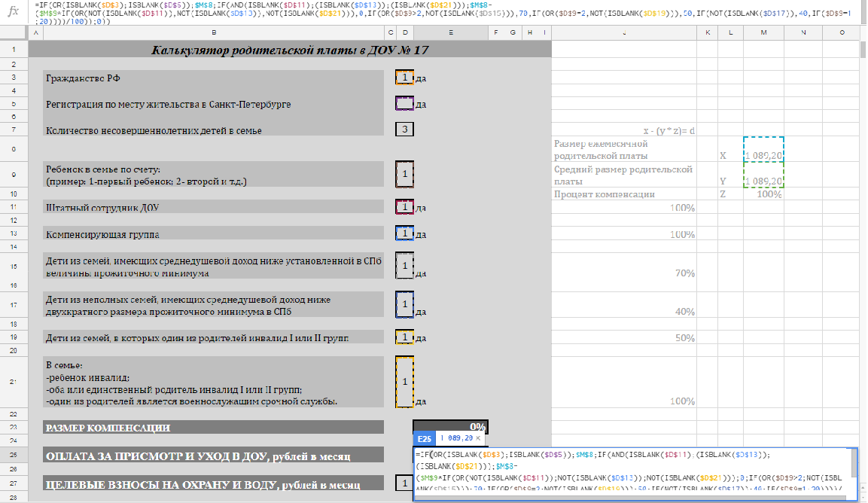Click the Z value cell showing 100%
Image resolution: width=868 pixels, height=503 pixels.
pyautogui.click(x=763, y=194)
